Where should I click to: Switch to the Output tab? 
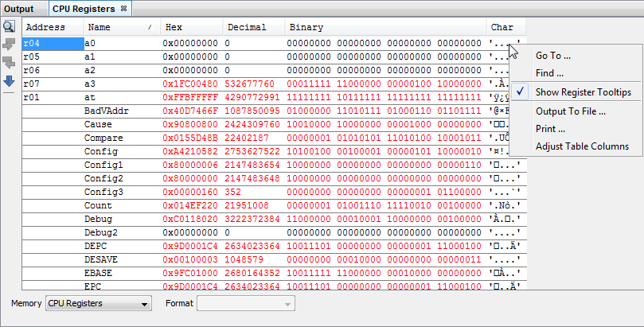point(20,9)
